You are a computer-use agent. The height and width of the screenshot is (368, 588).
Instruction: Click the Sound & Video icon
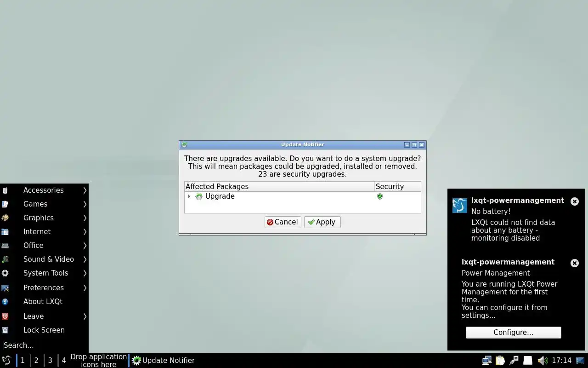pos(5,259)
